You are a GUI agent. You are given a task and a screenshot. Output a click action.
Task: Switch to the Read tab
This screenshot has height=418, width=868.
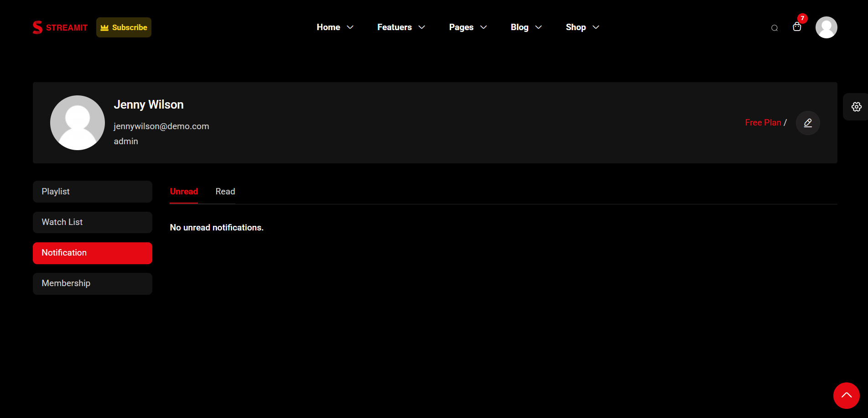pyautogui.click(x=225, y=192)
